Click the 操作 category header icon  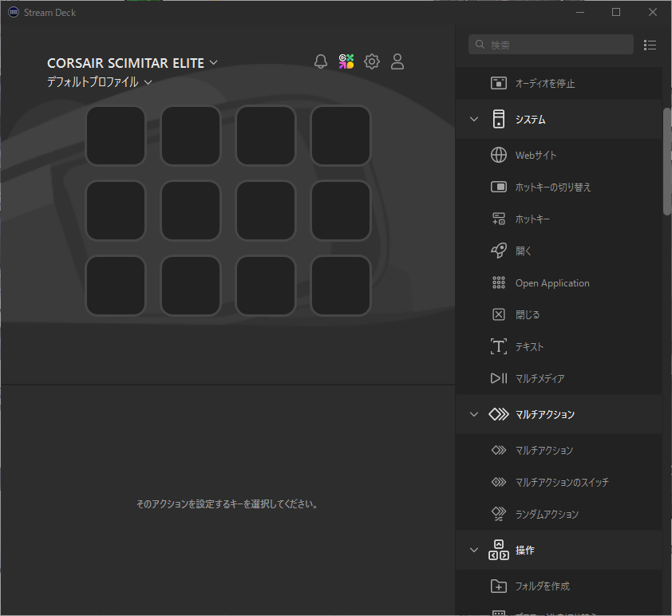(x=499, y=550)
